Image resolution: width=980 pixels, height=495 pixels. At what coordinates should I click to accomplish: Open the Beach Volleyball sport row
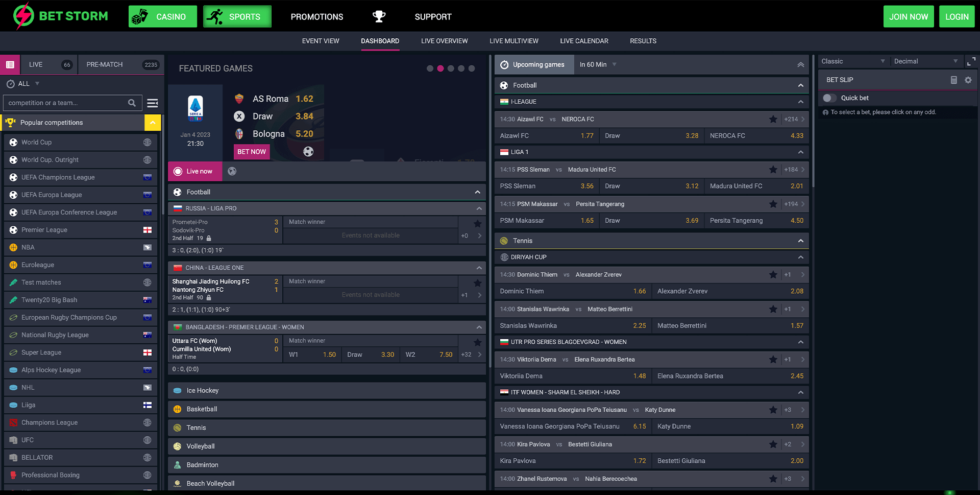point(327,483)
